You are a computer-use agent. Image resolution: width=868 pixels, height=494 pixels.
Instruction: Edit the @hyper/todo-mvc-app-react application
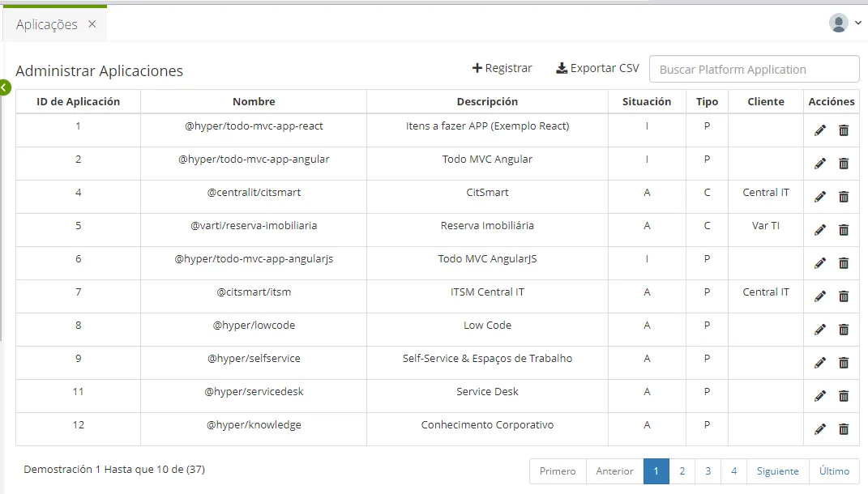(820, 130)
